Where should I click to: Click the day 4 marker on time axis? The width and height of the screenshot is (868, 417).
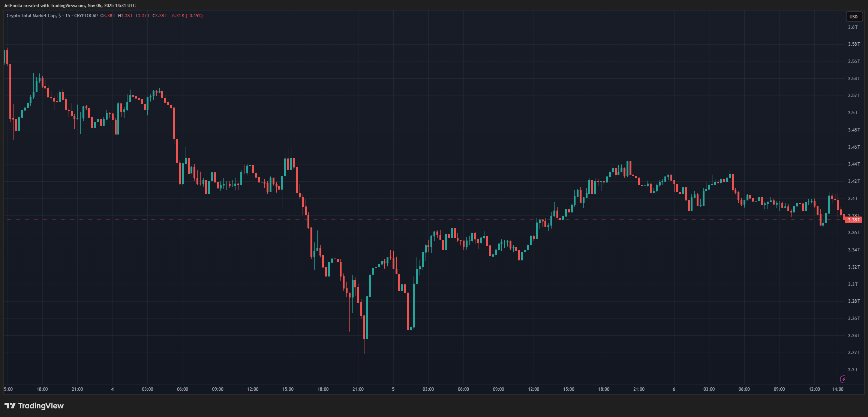tap(112, 389)
